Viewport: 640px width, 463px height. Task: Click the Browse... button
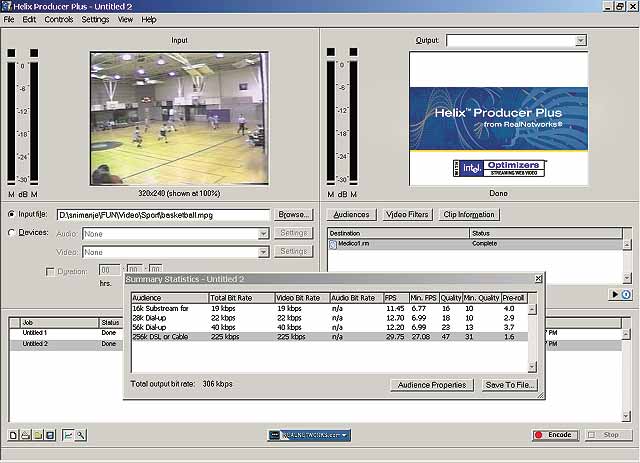[x=293, y=214]
